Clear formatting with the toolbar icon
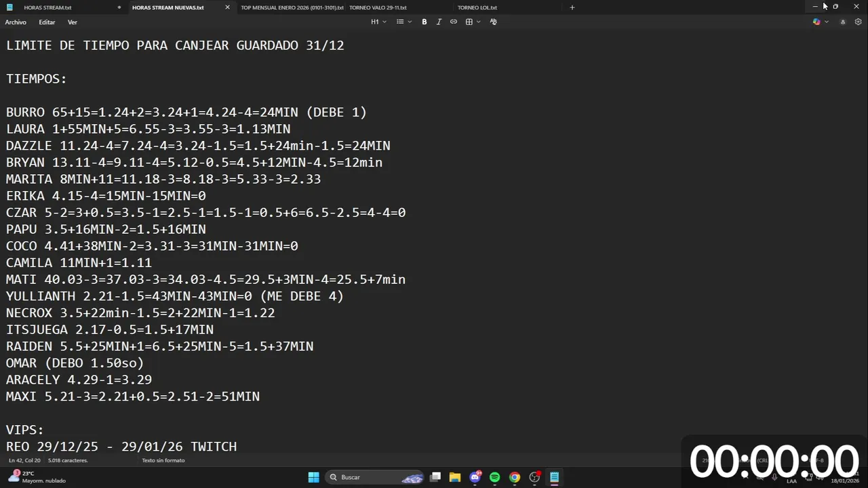This screenshot has height=488, width=868. [x=493, y=22]
